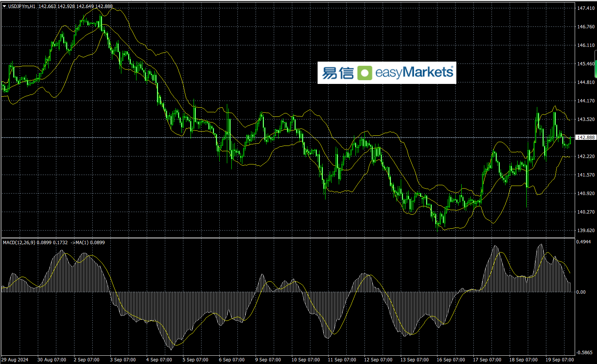Click the ->MA(1) 0.0899 indicator label
The width and height of the screenshot is (597, 364).
88,242
